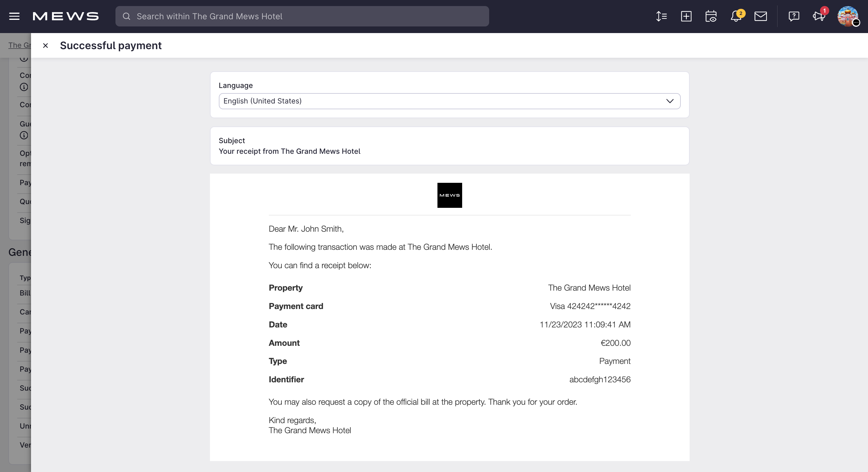Click greeting Dear Mr. John Smith

(306, 229)
